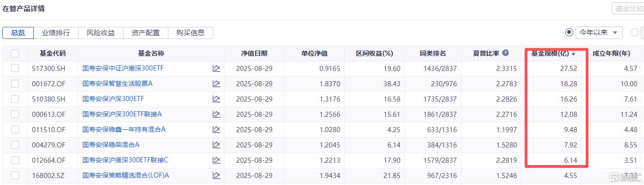The width and height of the screenshot is (644, 185).
Task: Switch to the 资产配置 tab
Action: click(146, 33)
